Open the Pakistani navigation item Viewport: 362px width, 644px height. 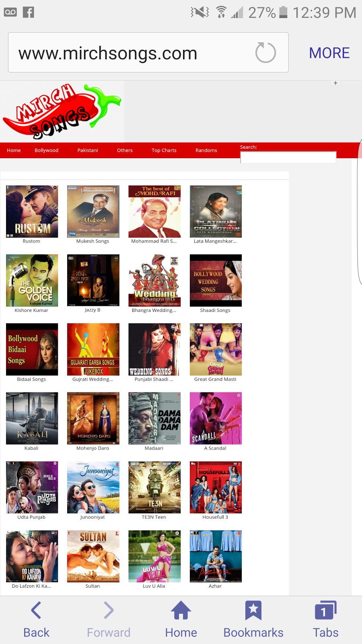pos(88,151)
